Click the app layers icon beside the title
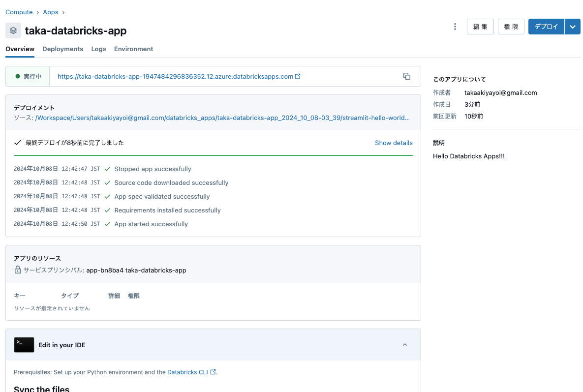The width and height of the screenshot is (583, 392). point(13,30)
